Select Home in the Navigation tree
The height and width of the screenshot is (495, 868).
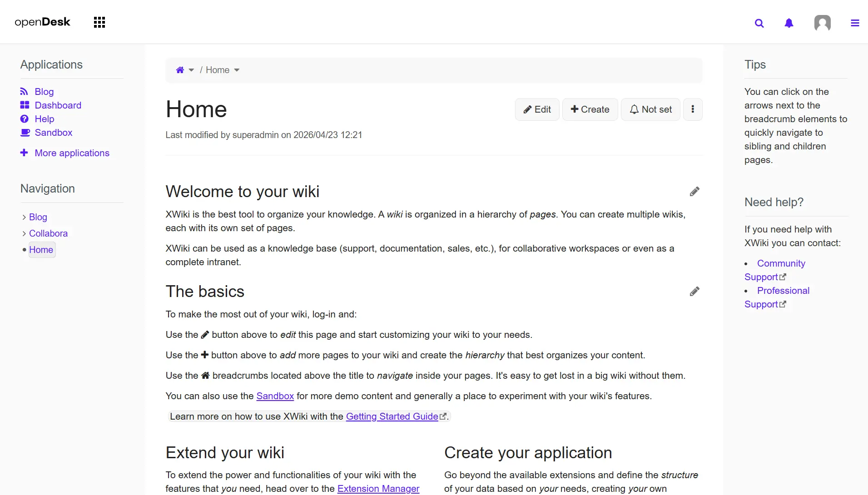(x=41, y=250)
